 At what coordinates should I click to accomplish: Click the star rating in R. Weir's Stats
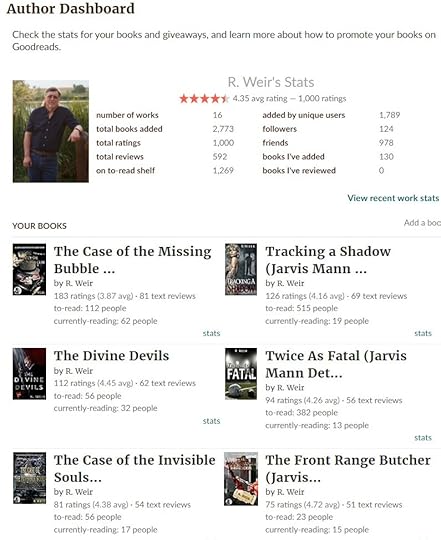[x=204, y=99]
